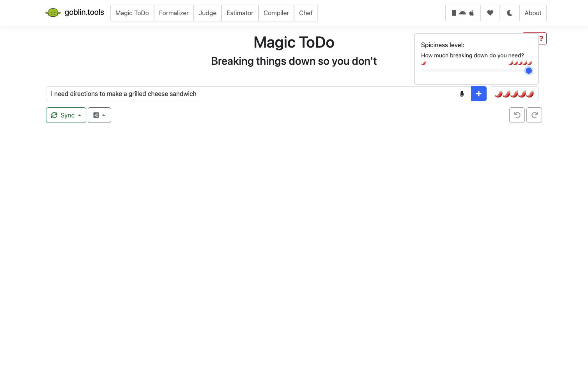
Task: Click the heart support icon
Action: coord(490,13)
